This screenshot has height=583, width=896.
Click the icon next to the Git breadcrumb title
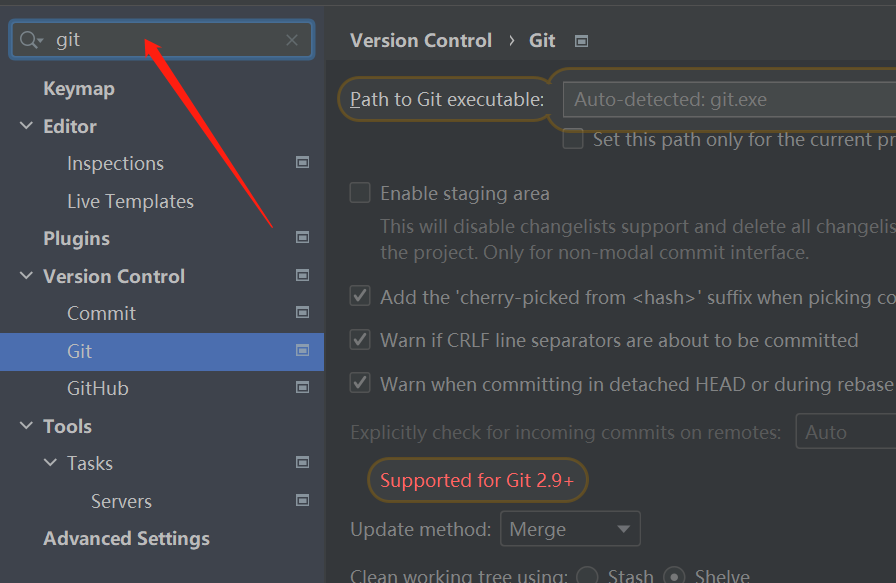[580, 40]
